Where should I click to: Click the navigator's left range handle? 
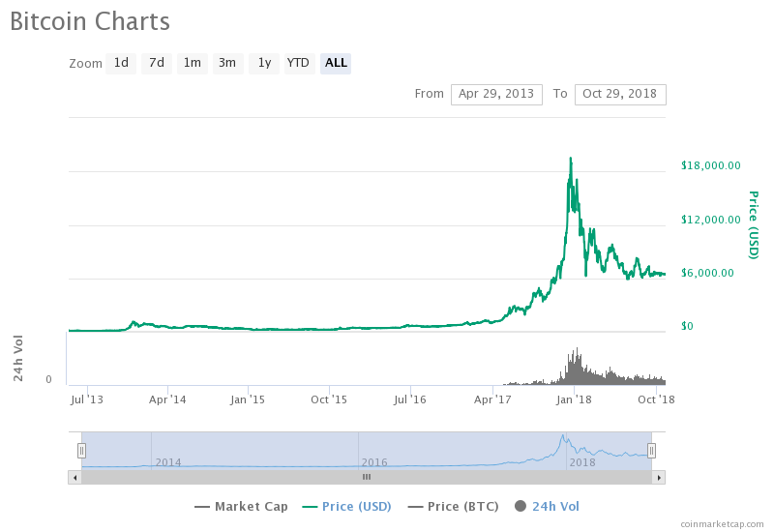82,450
